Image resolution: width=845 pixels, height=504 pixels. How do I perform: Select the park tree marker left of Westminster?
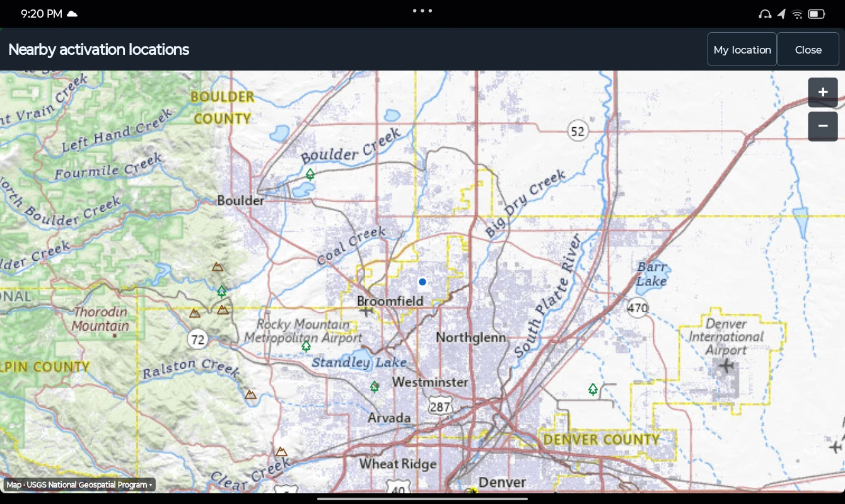point(375,386)
